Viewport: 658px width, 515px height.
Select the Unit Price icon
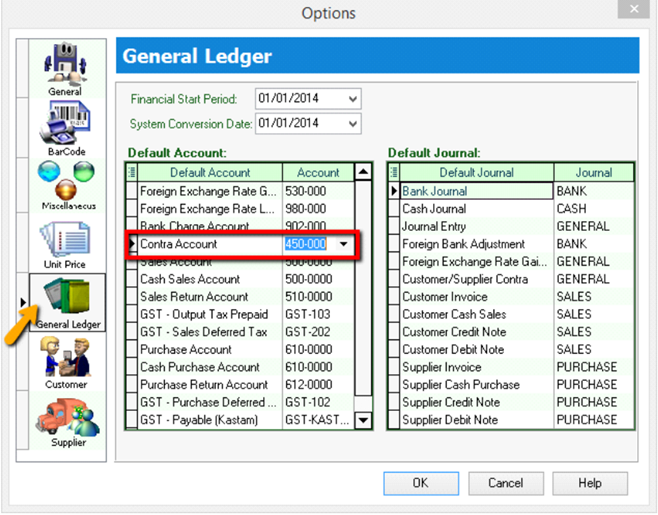pos(65,242)
